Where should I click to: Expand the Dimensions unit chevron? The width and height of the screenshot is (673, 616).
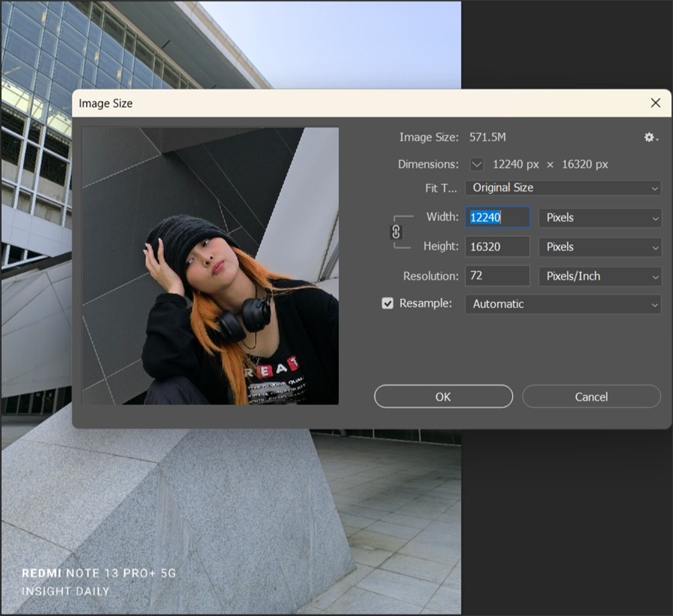(x=477, y=164)
